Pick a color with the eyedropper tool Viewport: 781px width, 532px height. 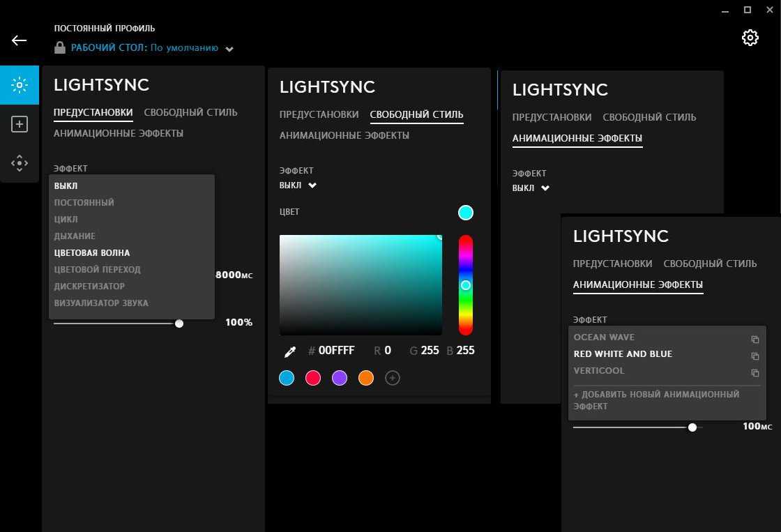[x=290, y=351]
